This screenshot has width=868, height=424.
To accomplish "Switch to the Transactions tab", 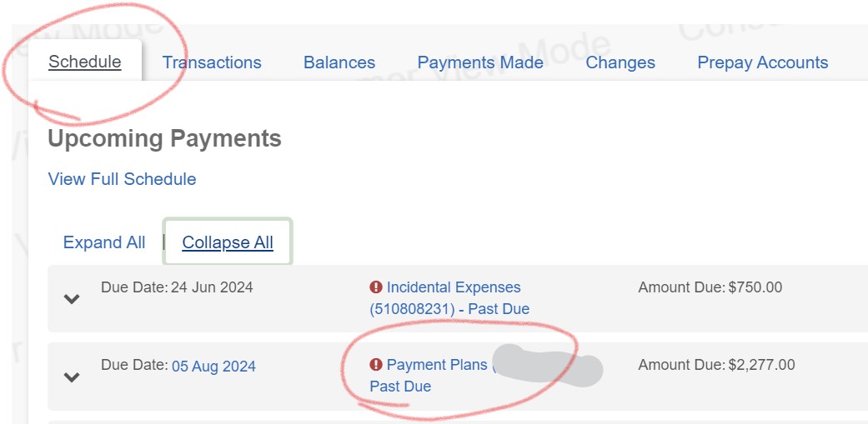I will tap(212, 62).
